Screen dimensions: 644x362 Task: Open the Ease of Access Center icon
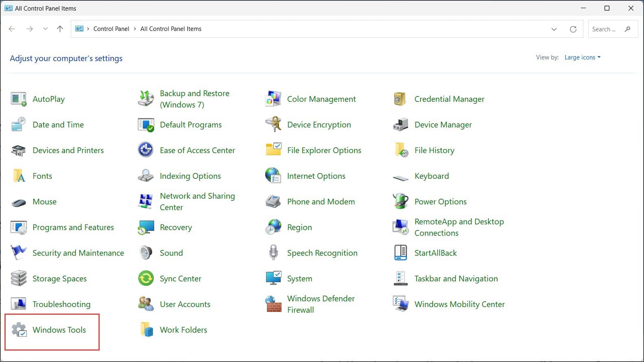pyautogui.click(x=146, y=150)
